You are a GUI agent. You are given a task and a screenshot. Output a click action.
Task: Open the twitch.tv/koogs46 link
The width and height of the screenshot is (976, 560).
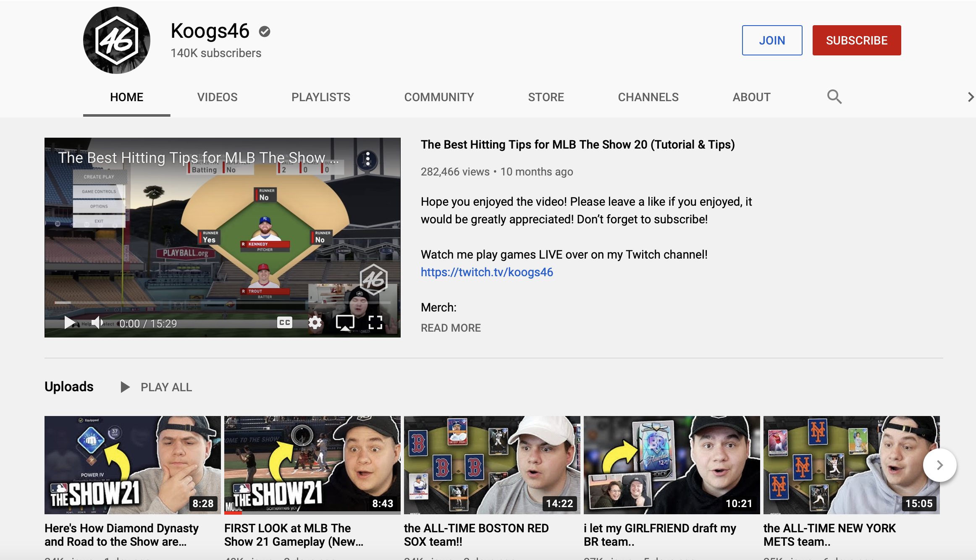coord(487,272)
